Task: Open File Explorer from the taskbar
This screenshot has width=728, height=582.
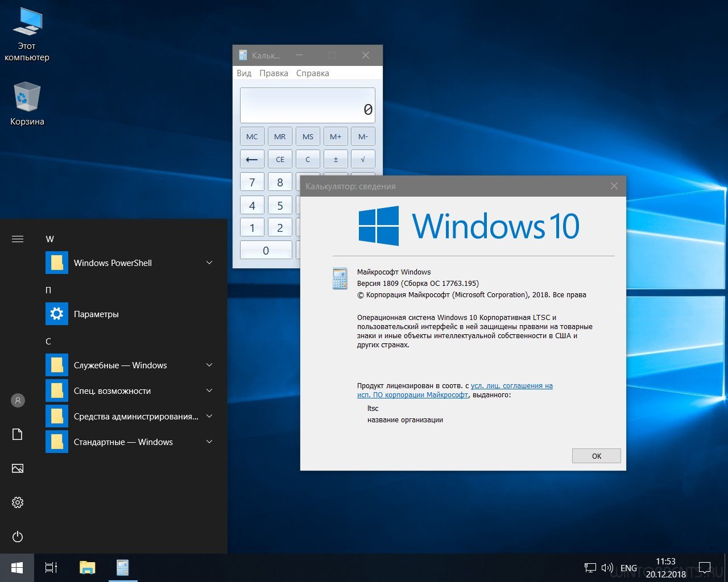Action: (87, 567)
